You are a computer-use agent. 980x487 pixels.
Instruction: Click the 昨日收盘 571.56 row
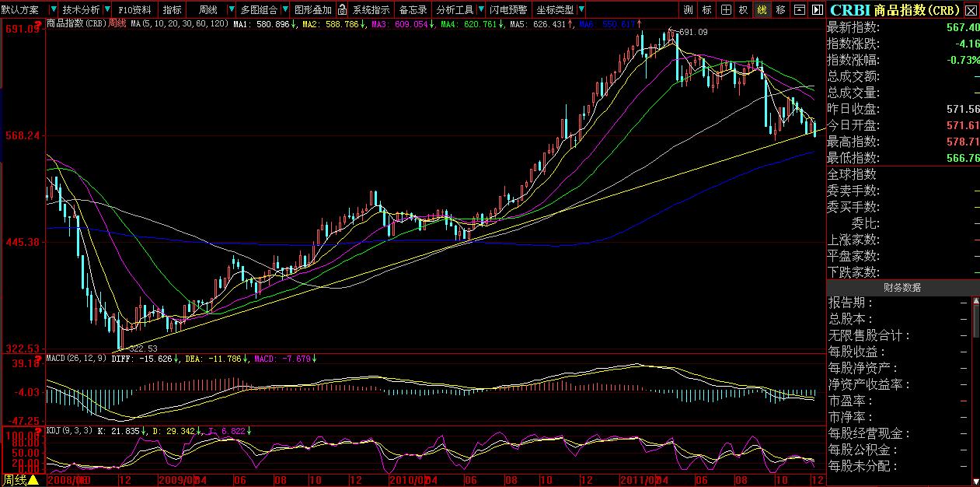point(903,109)
